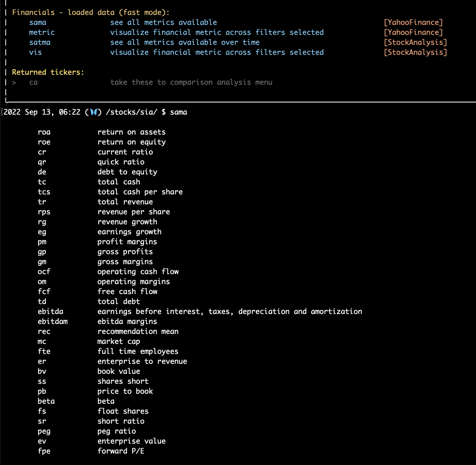Click the 'beta' metric code in left column
476x465 pixels.
tap(46, 401)
